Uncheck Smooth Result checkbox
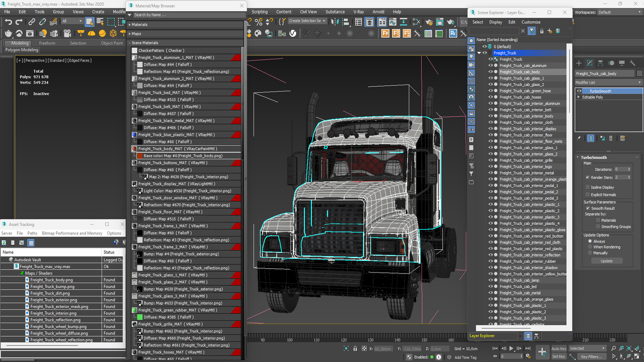Viewport: 644px width, 362px height. point(588,208)
